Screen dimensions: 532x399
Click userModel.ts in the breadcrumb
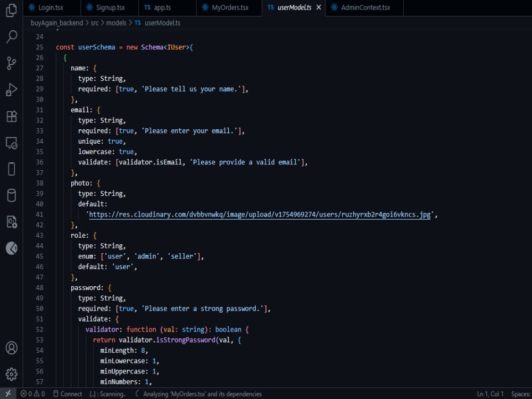162,23
